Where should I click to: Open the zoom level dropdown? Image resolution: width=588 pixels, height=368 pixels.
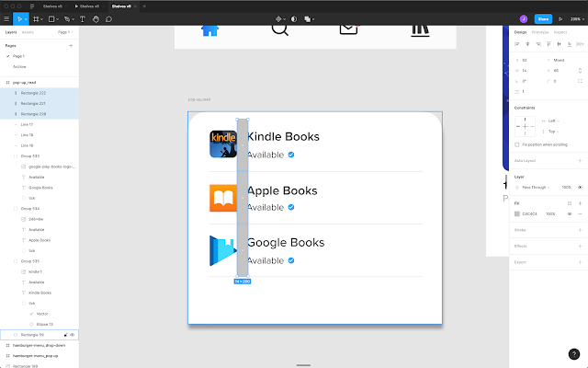coord(578,19)
